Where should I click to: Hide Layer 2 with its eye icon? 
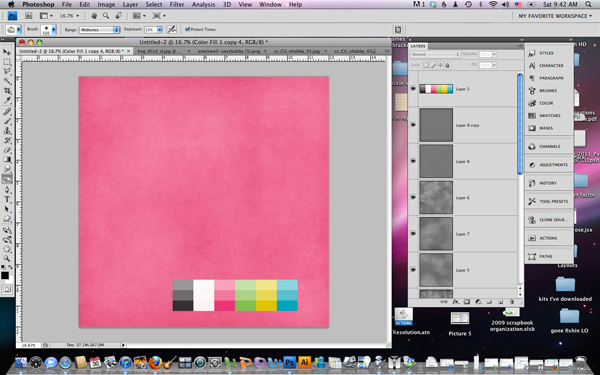[413, 89]
